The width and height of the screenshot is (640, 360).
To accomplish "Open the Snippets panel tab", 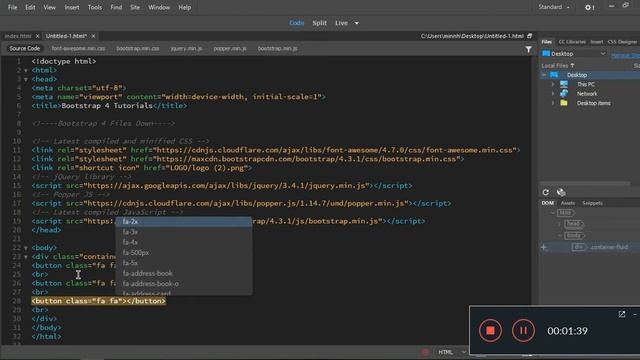I will [592, 203].
